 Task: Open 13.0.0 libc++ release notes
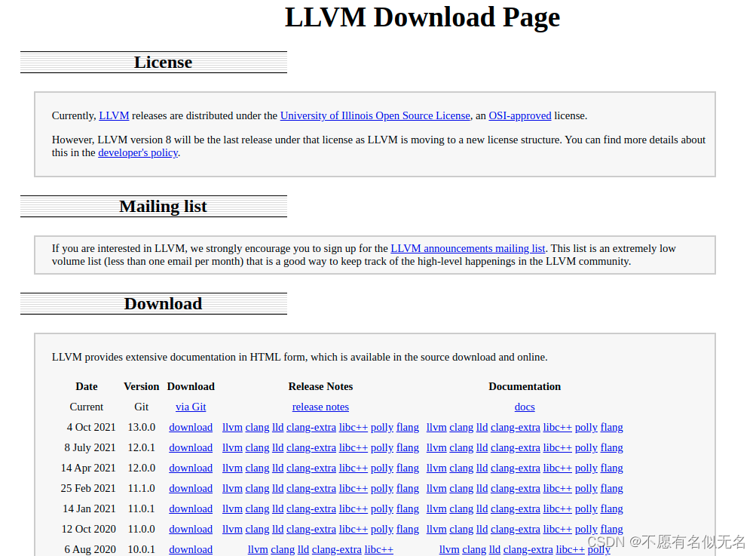[354, 427]
